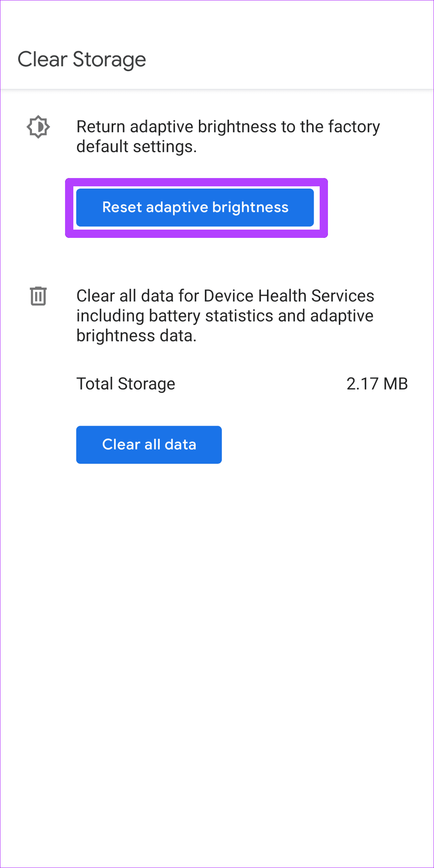434x868 pixels.
Task: Click the highlighted Reset adaptive brightness control
Action: pyautogui.click(x=195, y=207)
